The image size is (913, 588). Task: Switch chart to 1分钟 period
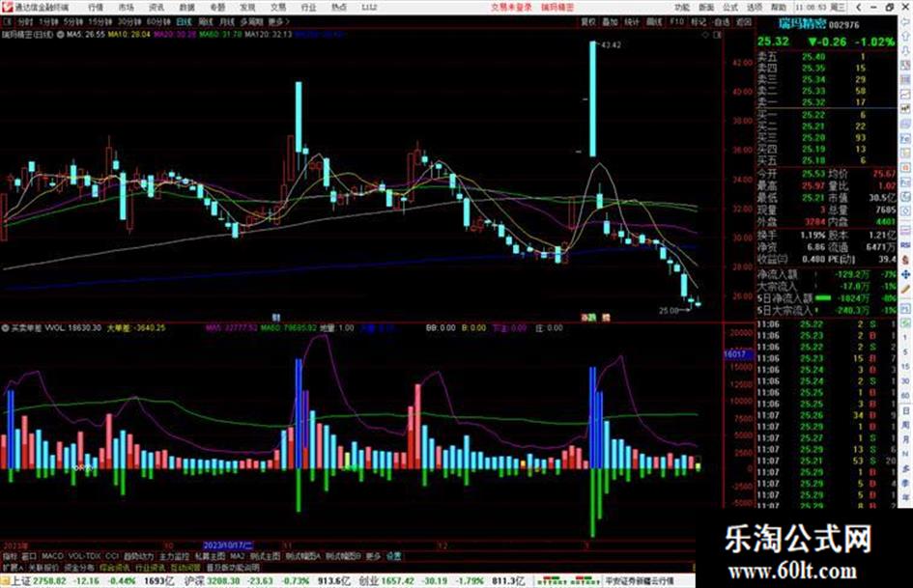tap(48, 21)
